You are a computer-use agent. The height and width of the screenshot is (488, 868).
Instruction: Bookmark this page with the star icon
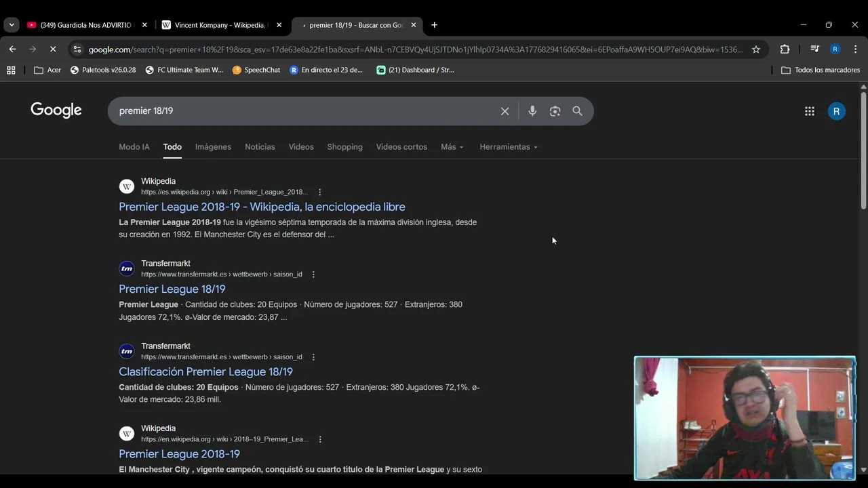(755, 49)
